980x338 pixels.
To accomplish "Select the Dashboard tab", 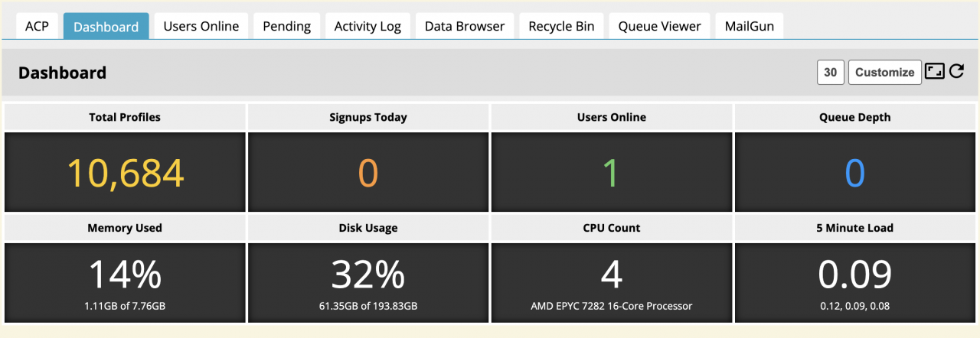I will click(x=106, y=27).
